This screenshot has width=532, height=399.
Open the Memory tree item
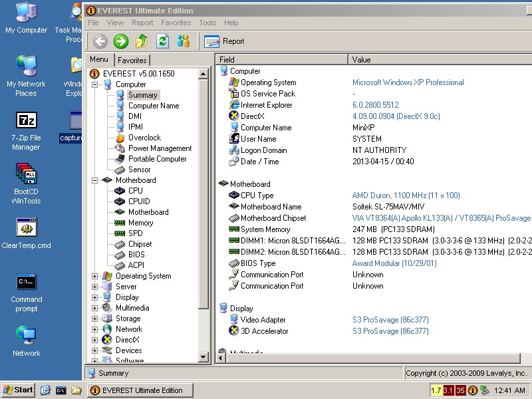click(141, 223)
